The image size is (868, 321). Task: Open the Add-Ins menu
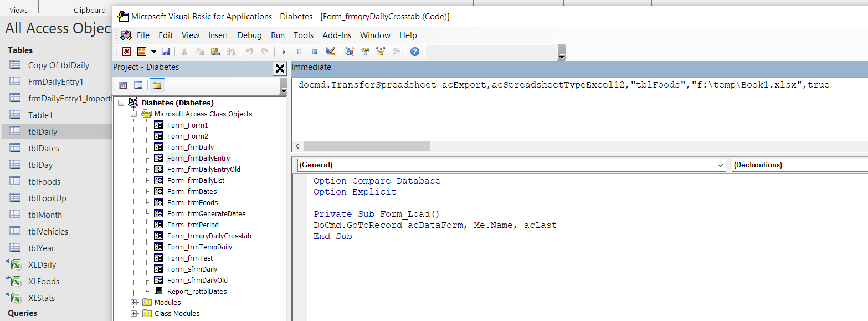click(337, 35)
